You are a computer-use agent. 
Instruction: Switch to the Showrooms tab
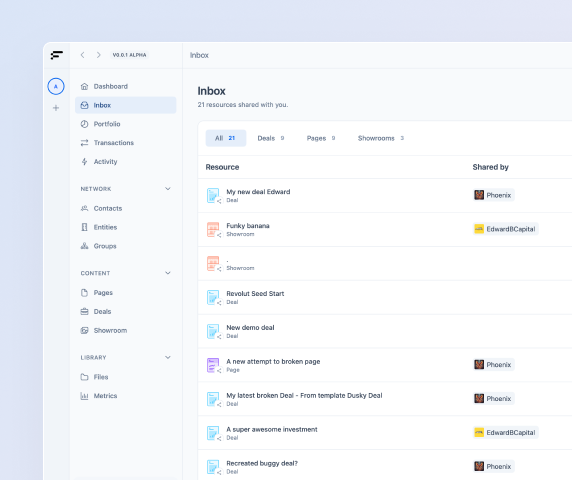click(x=380, y=138)
